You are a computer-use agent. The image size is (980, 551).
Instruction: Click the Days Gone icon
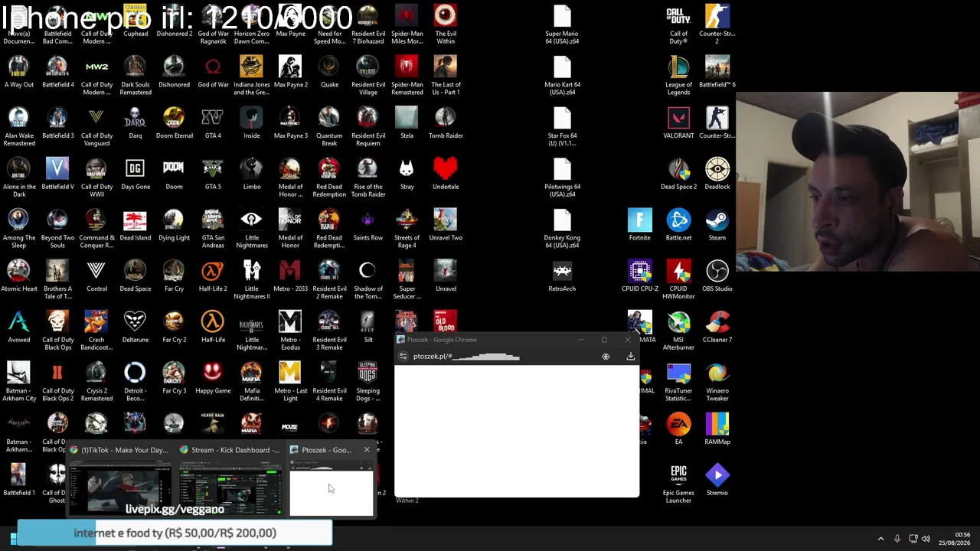click(x=136, y=174)
